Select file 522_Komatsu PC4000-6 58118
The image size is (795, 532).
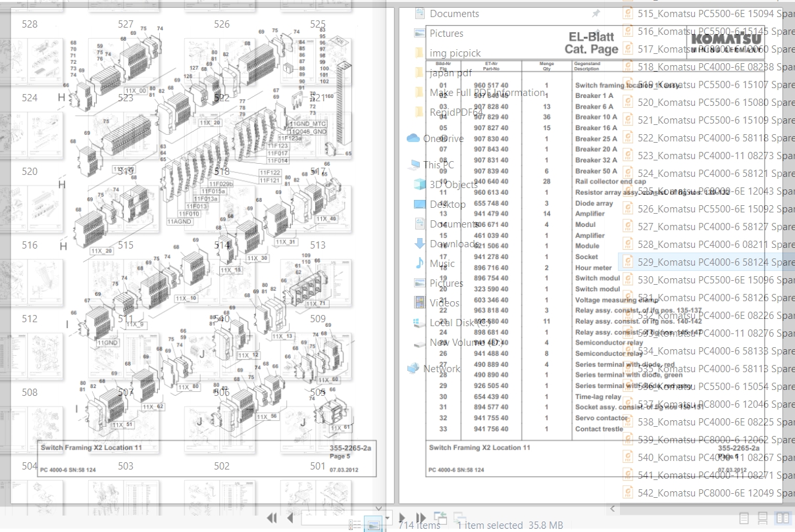tap(716, 137)
